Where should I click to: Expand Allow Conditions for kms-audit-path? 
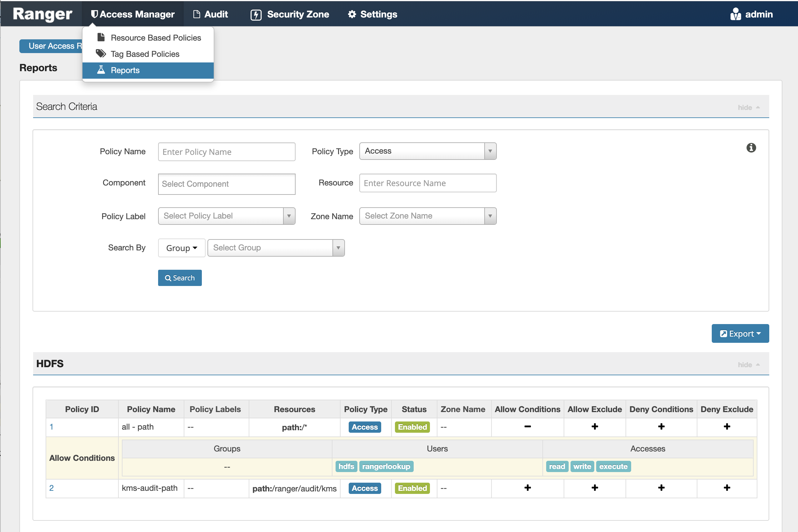point(527,488)
